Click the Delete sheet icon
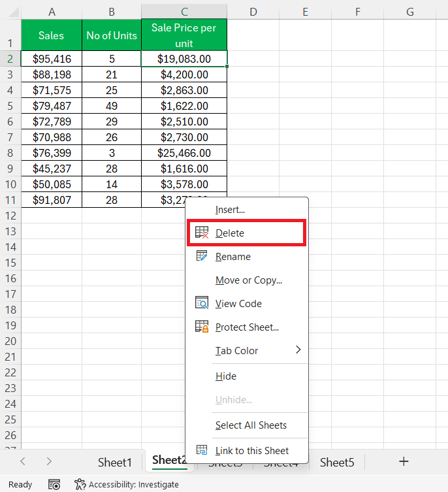This screenshot has height=492, width=448. tap(202, 233)
